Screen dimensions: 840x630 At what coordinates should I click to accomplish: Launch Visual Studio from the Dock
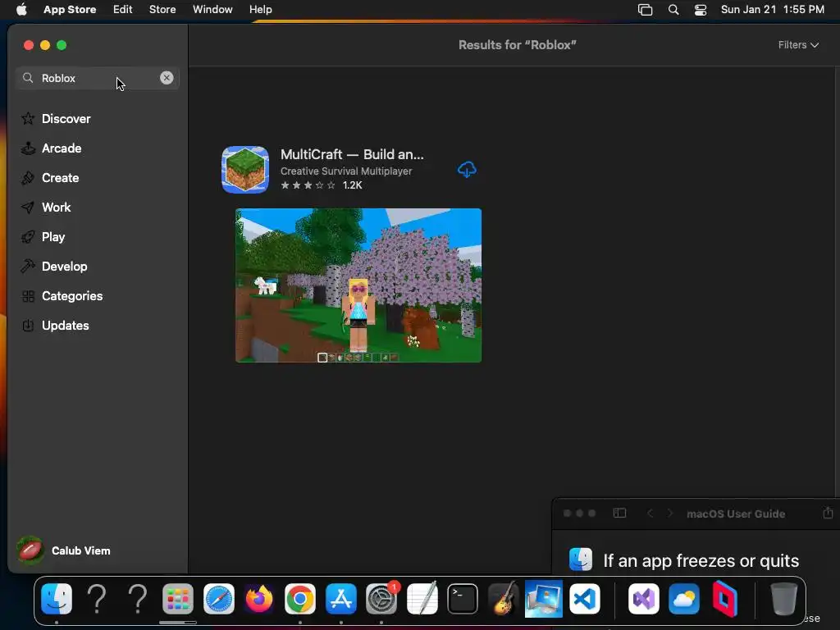point(643,598)
